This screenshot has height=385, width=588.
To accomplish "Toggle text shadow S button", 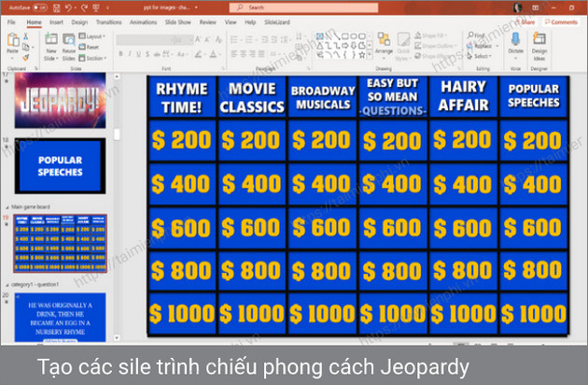I will point(147,54).
